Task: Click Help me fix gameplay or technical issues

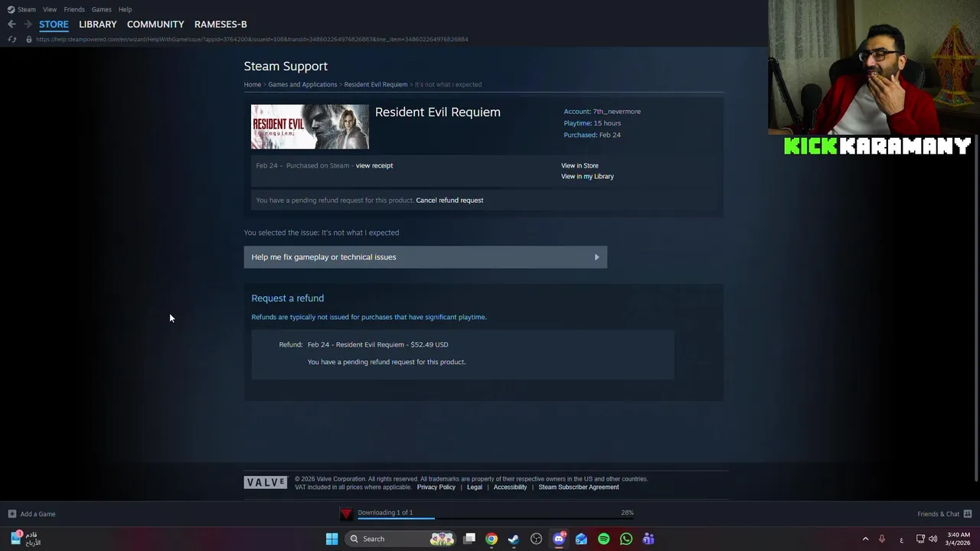Action: point(426,257)
